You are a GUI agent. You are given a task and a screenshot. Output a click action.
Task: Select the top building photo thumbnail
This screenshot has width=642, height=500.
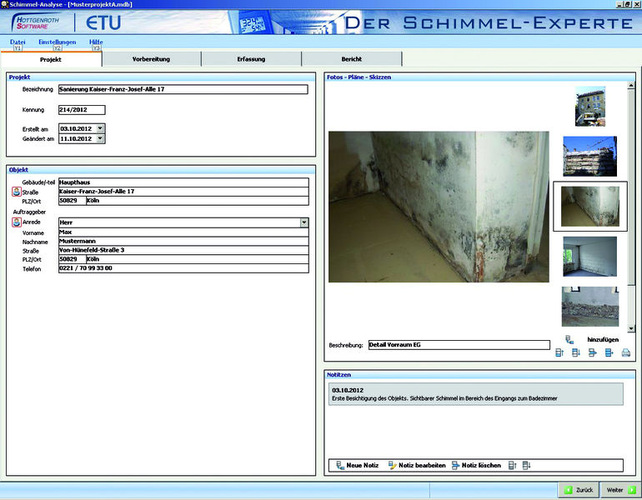pyautogui.click(x=589, y=106)
